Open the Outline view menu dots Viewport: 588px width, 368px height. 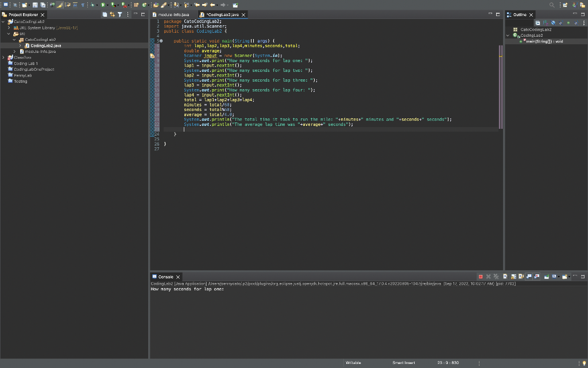tap(584, 23)
